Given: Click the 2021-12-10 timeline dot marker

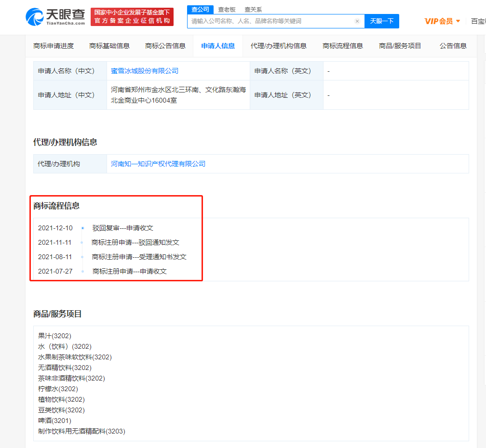Looking at the screenshot, I should point(82,228).
